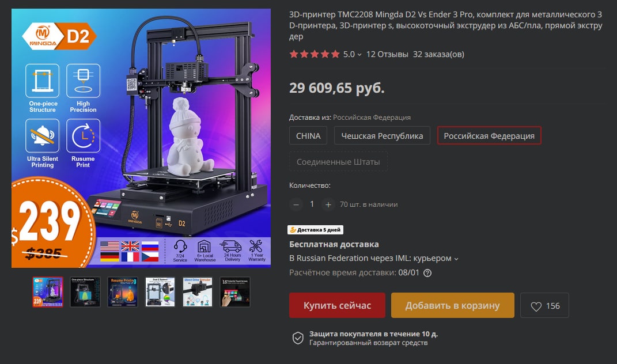Open the One-piece Structure thumbnail
Screen dimensions: 617x364
click(85, 292)
